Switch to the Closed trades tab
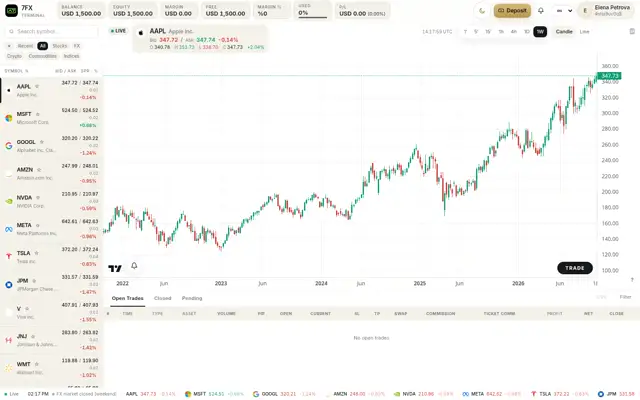Screen dimensions: 640x400 tap(162, 298)
